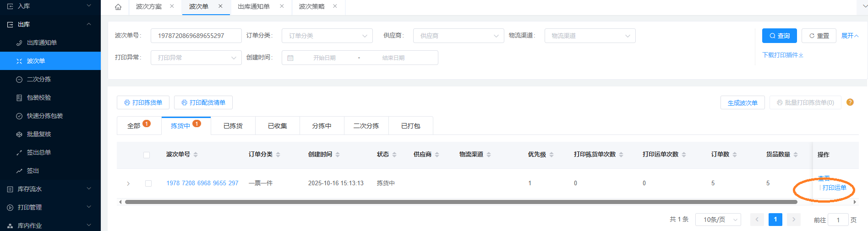Click the horizontal table scrollbar
The image size is (868, 231).
click(458, 202)
